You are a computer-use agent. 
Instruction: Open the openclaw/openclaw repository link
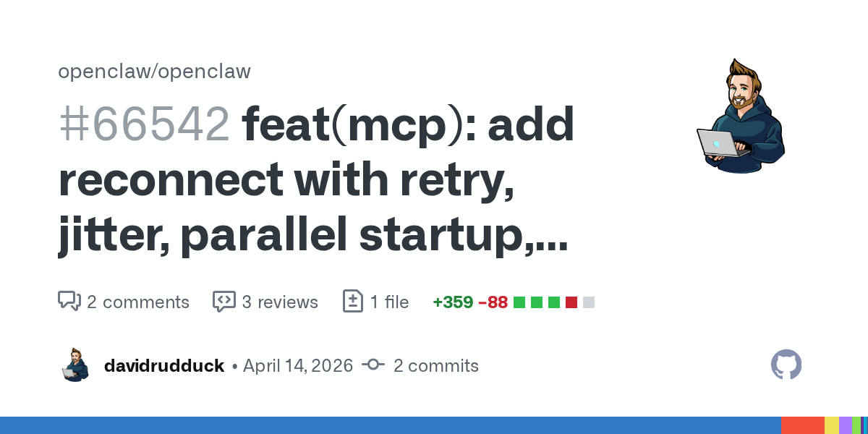(154, 72)
